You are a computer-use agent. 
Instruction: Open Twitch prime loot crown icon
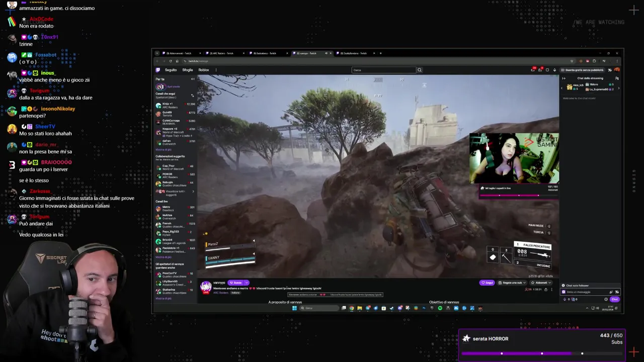[533, 70]
